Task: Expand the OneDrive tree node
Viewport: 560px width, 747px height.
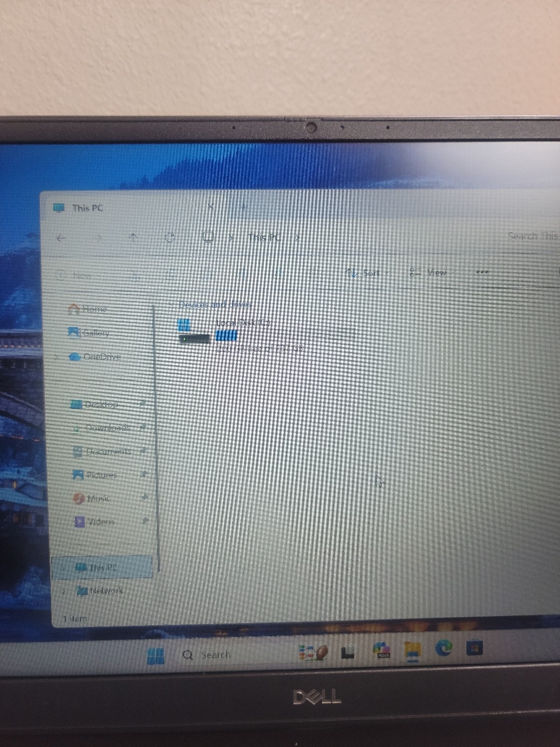Action: tap(57, 357)
